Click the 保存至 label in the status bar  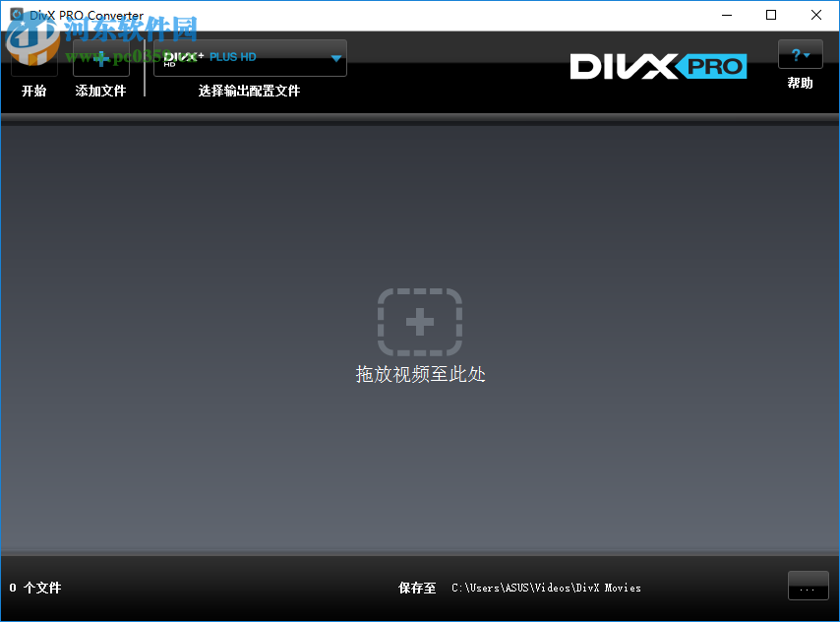coord(416,588)
